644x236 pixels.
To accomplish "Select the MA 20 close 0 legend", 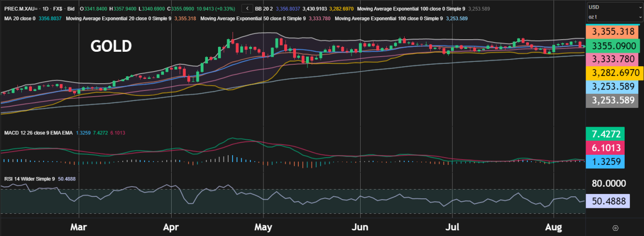I will [19, 18].
